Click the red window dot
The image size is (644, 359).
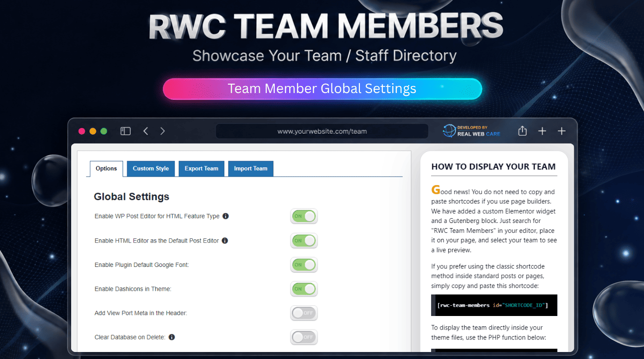pos(81,131)
